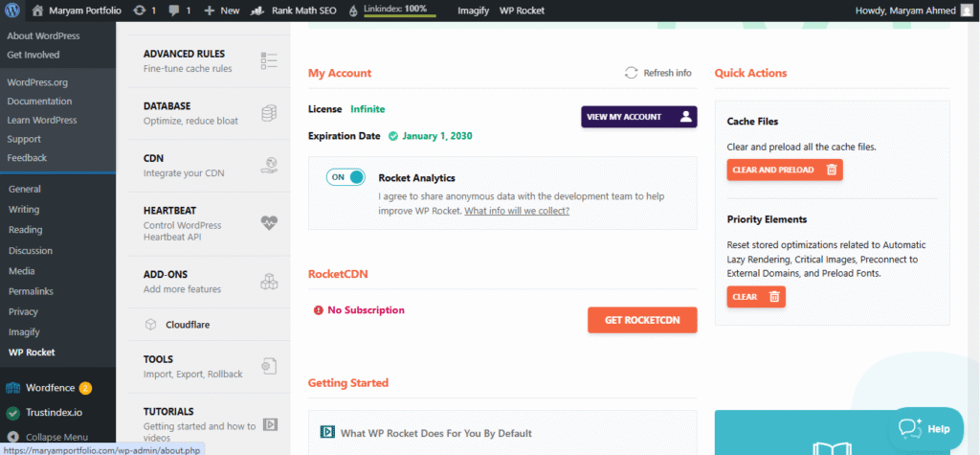This screenshot has height=455, width=980.
Task: Click the Heartbeat heart icon
Action: tap(269, 223)
